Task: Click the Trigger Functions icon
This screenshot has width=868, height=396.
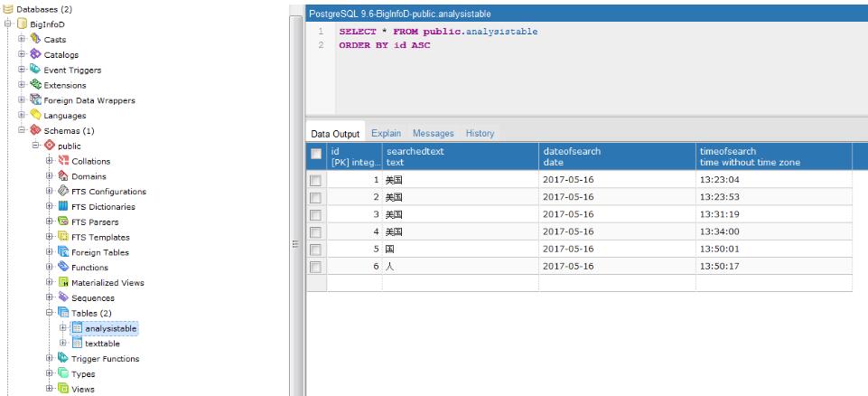Action: (63, 359)
